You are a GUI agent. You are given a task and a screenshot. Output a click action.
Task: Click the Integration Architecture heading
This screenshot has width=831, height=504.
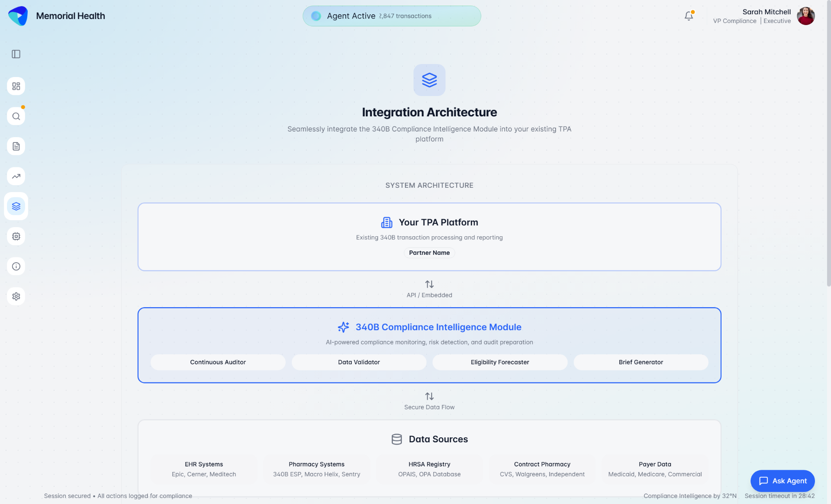click(x=429, y=112)
